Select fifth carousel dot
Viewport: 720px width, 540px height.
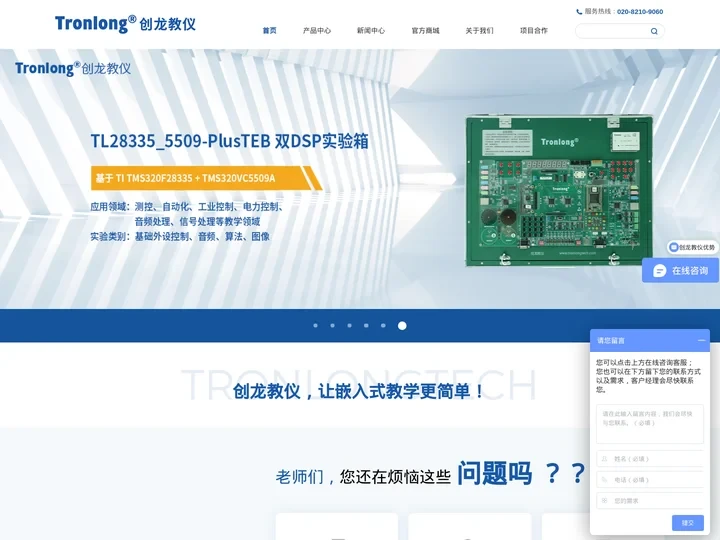(x=383, y=326)
